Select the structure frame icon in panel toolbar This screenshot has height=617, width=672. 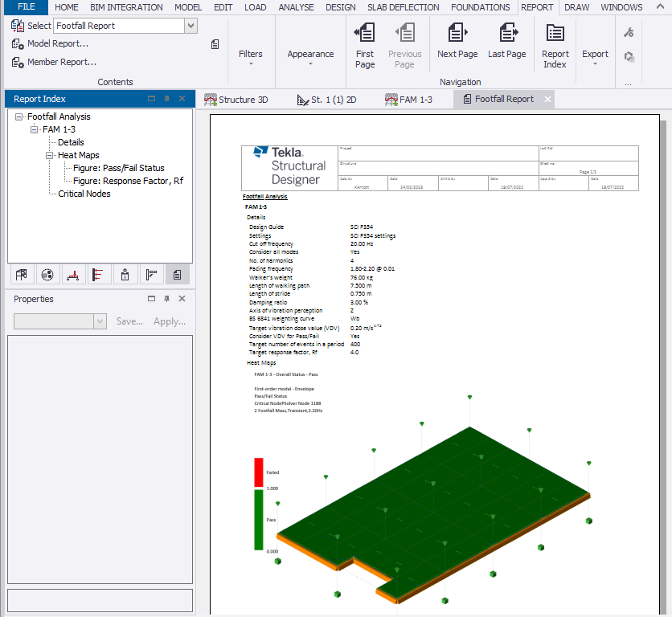click(22, 274)
